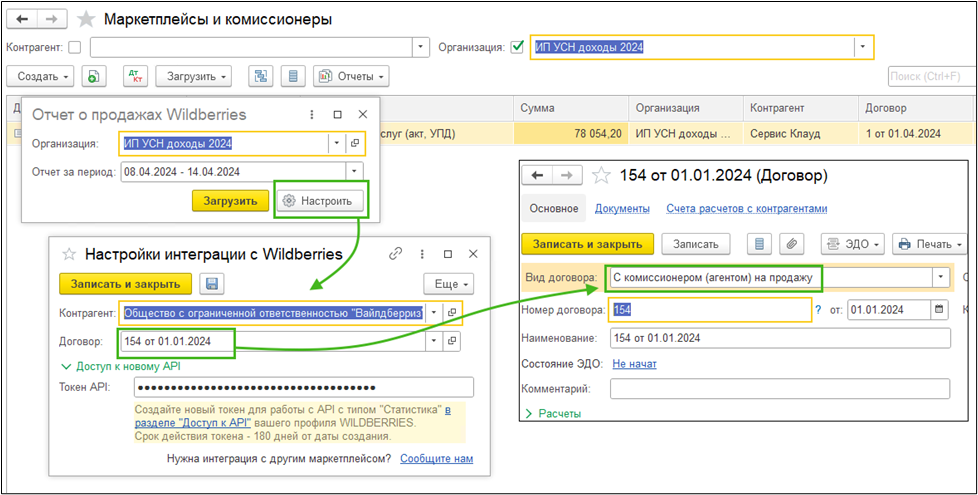Expand the Вид договора dropdown
Screen dimensions: 978x495
tap(941, 278)
